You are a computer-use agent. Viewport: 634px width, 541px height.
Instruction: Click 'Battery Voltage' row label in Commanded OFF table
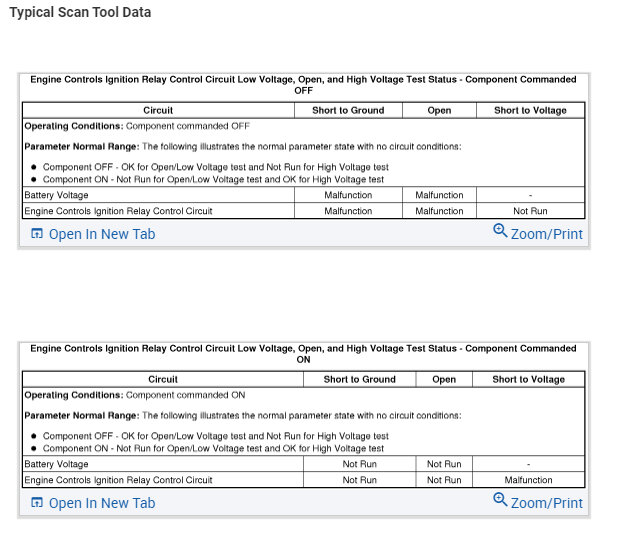pyautogui.click(x=56, y=195)
